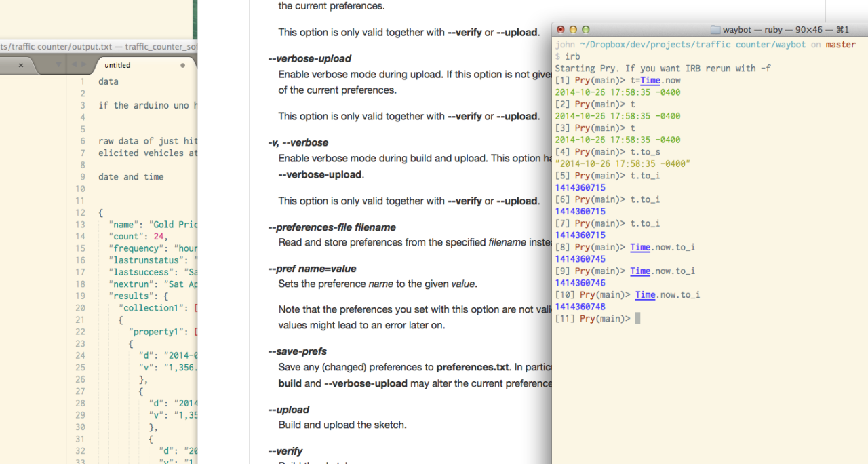Viewport: 868px width, 464px height.
Task: Click the forward navigation arrow in the editor tab bar
Action: click(83, 64)
